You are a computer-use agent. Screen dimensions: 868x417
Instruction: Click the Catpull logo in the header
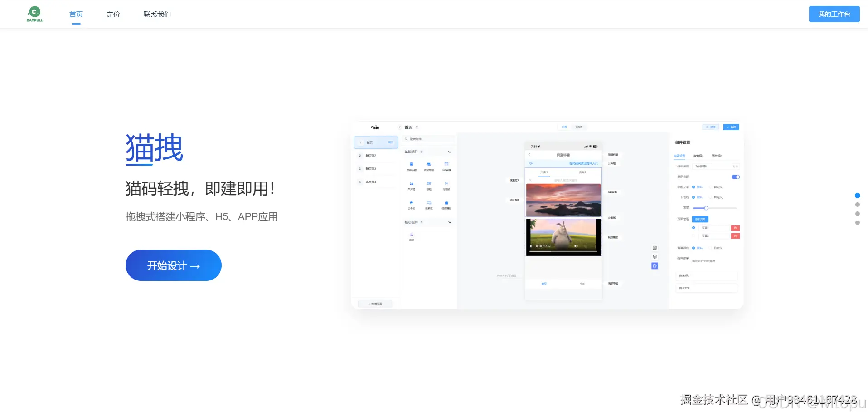point(35,14)
